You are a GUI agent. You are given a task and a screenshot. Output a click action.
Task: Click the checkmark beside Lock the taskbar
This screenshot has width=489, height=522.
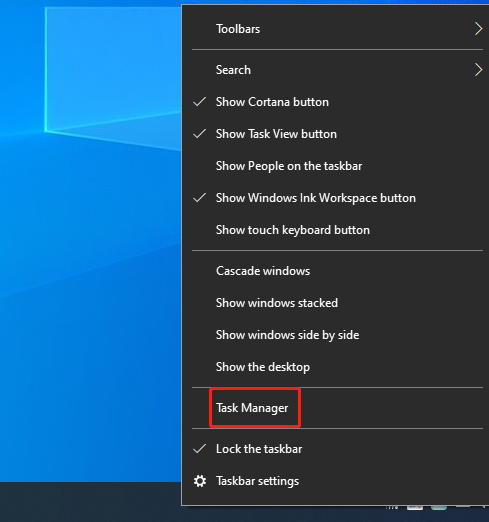(x=200, y=449)
